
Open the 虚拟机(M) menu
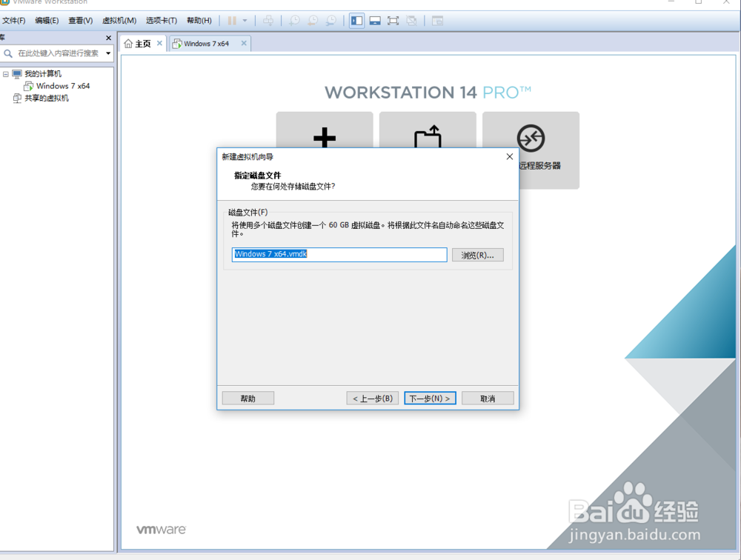tap(119, 21)
